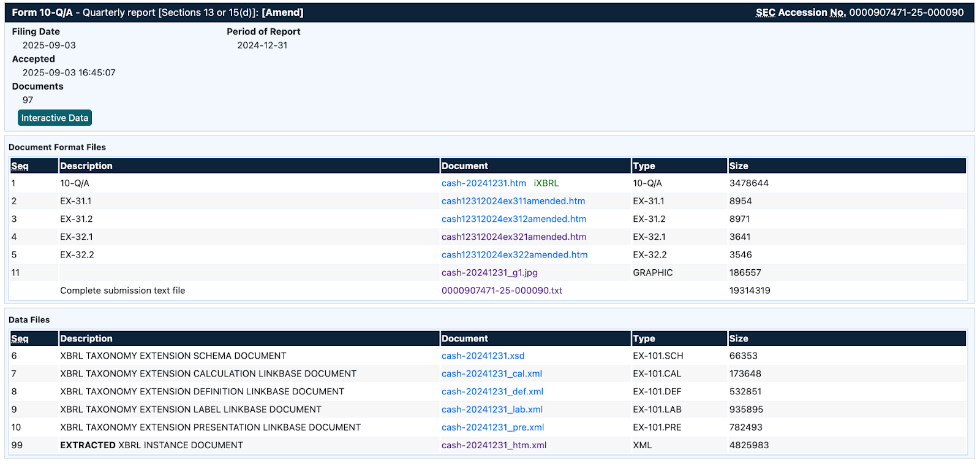Viewport: 980px width, 466px height.
Task: Open cash12312024ex312amended.htm exhibit link
Action: 513,219
